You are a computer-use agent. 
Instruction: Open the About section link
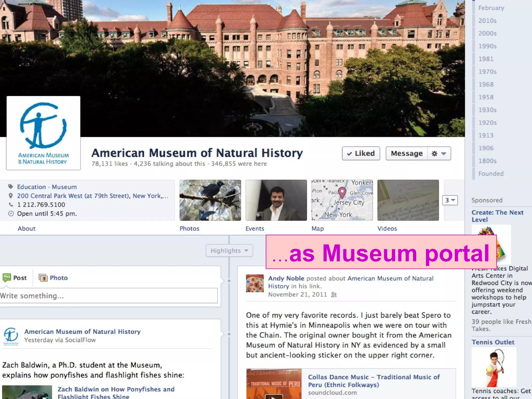[x=26, y=228]
